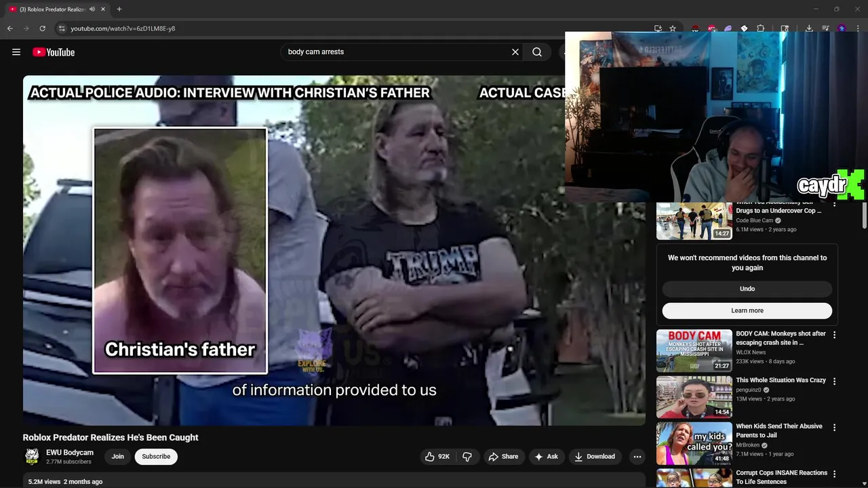Open title 'When Kids Send Their Abusive Parents'

coord(779,430)
